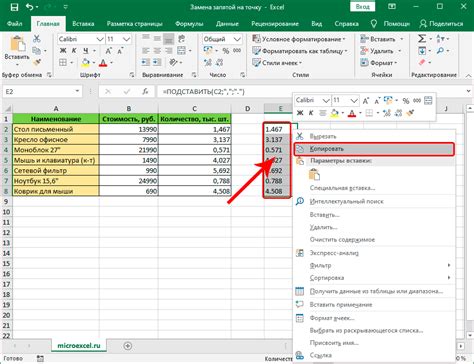
Task: Switch to the Файл tab
Action: click(x=15, y=24)
